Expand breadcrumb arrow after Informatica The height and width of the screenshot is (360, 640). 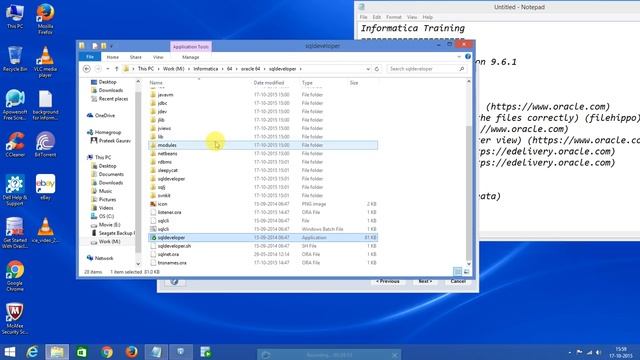[222, 69]
